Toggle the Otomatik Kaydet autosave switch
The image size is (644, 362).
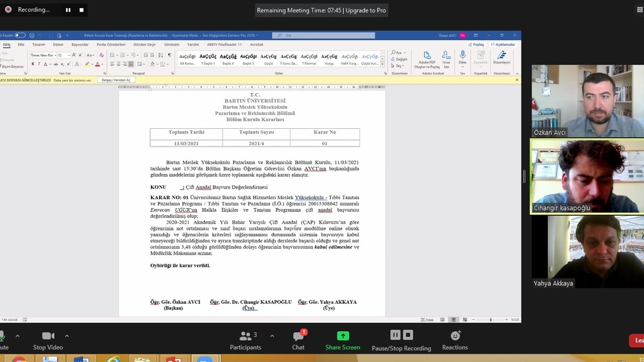pos(20,35)
